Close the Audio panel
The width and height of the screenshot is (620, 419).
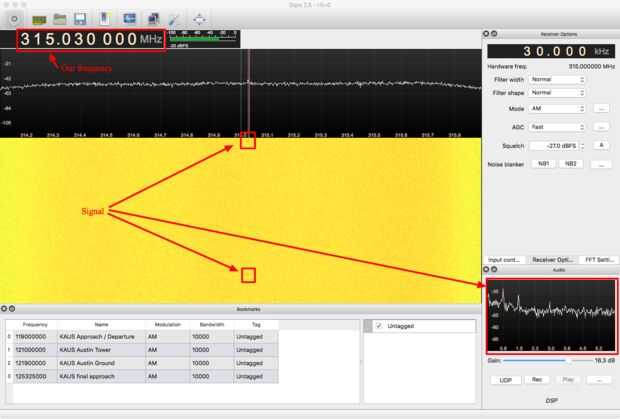(x=486, y=270)
